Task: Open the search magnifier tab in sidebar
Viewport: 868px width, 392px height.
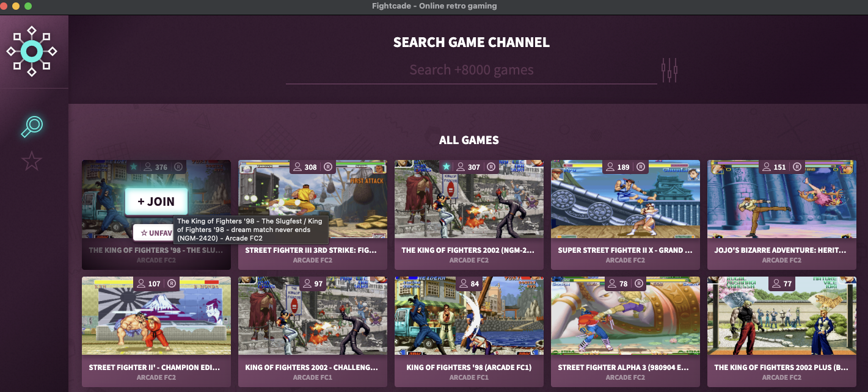Action: [x=32, y=126]
